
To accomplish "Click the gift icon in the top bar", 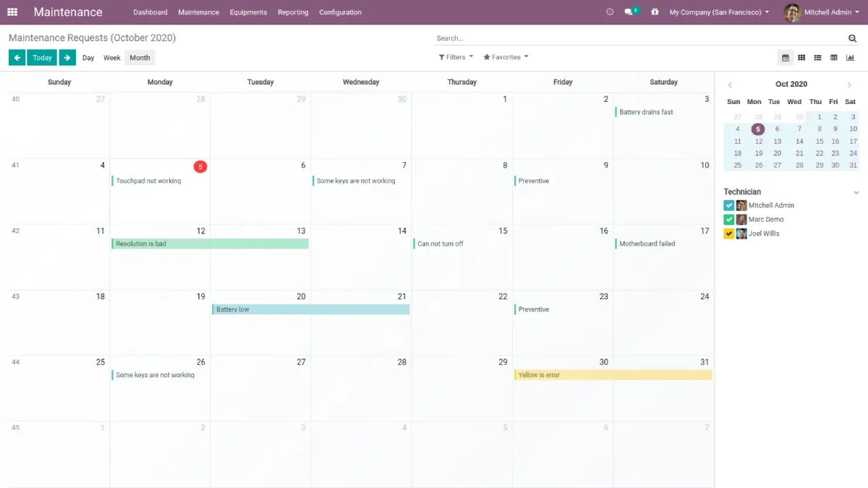I will [x=655, y=12].
